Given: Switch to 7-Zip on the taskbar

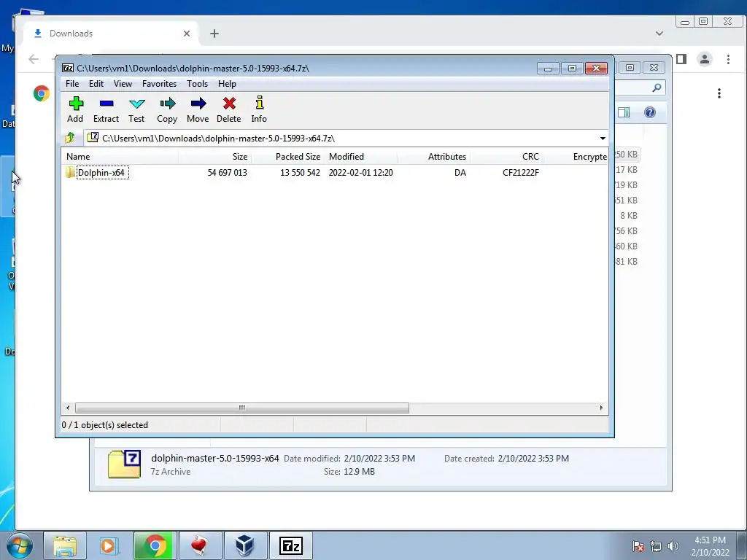Looking at the screenshot, I should point(290,545).
